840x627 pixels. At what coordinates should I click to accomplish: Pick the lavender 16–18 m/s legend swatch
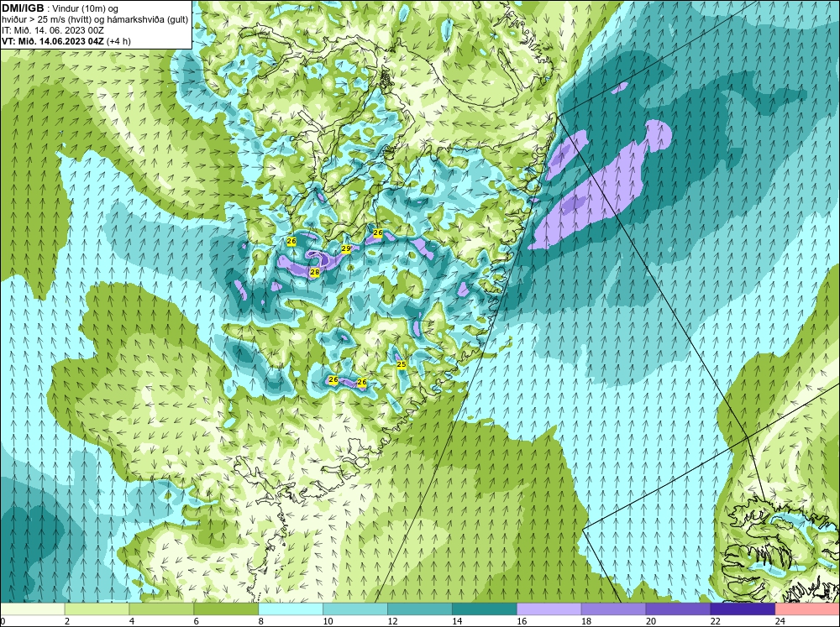(x=549, y=609)
